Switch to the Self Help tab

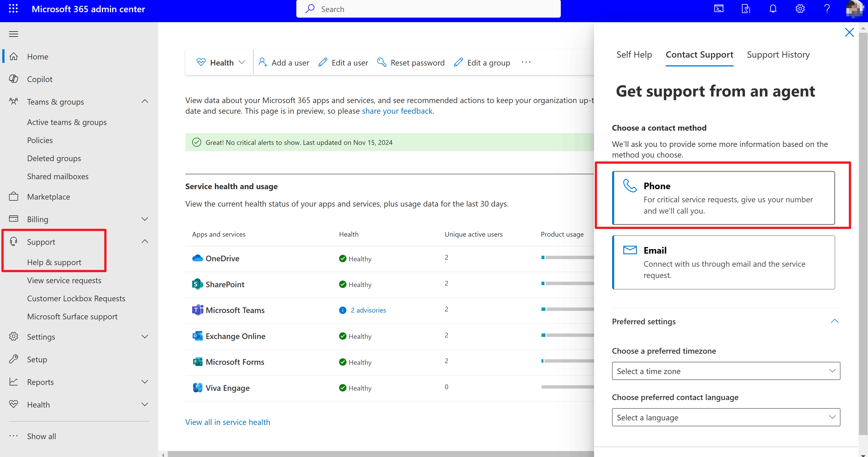(x=634, y=55)
